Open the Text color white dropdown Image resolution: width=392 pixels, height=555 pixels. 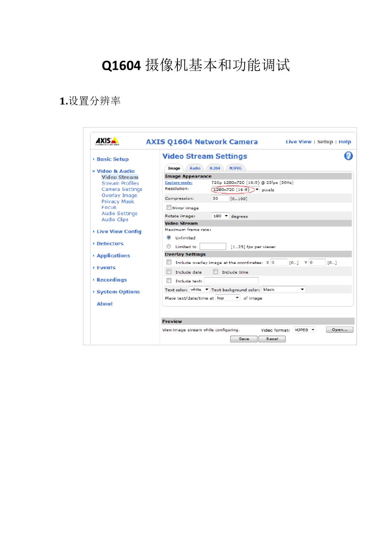[x=199, y=289]
